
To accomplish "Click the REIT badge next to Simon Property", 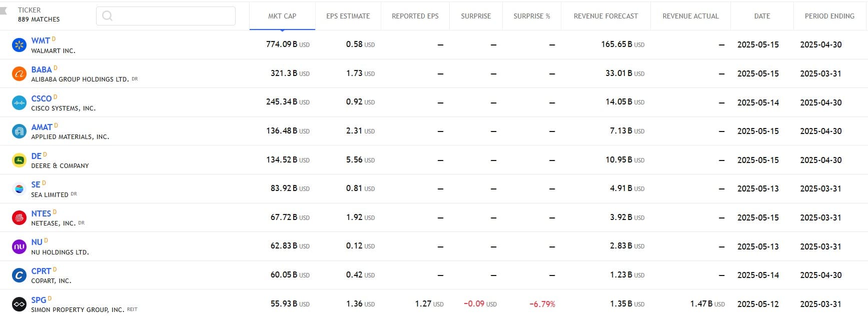I will tap(132, 309).
